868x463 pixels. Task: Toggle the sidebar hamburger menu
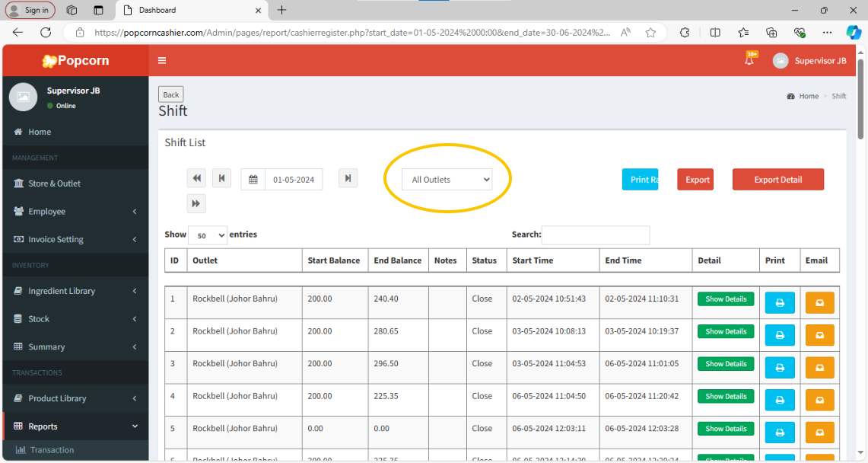click(161, 60)
